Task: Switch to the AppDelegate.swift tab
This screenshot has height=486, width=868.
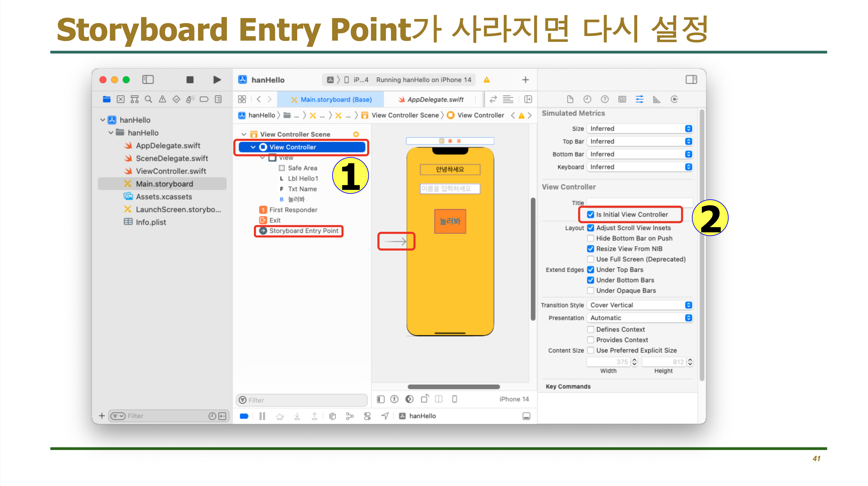Action: coord(435,99)
